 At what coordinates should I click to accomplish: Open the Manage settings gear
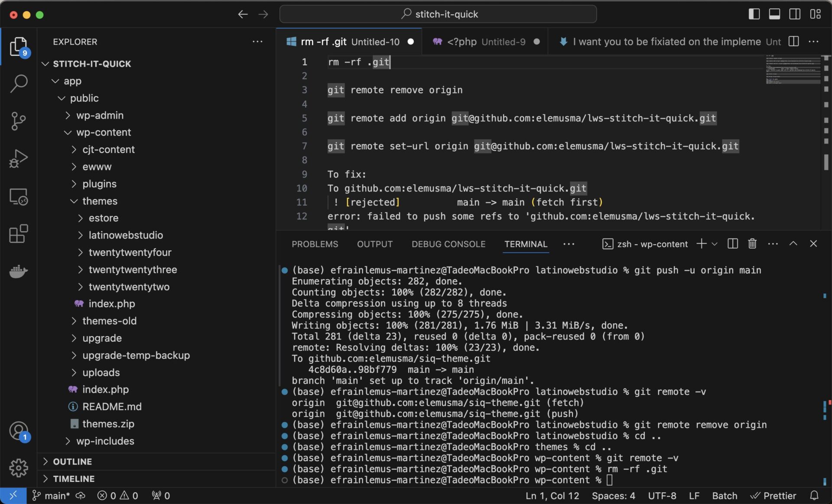coord(19,468)
